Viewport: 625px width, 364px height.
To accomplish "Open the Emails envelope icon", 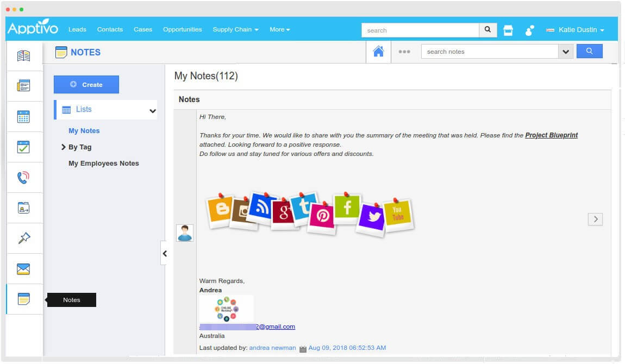I will click(23, 269).
